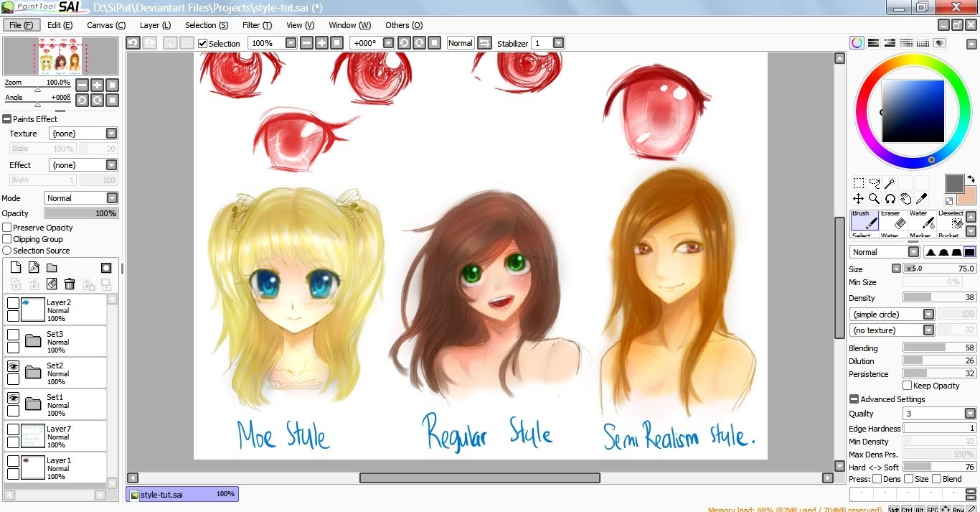The width and height of the screenshot is (980, 512).
Task: Open the Texture dropdown in Paints Effect
Action: click(x=111, y=134)
